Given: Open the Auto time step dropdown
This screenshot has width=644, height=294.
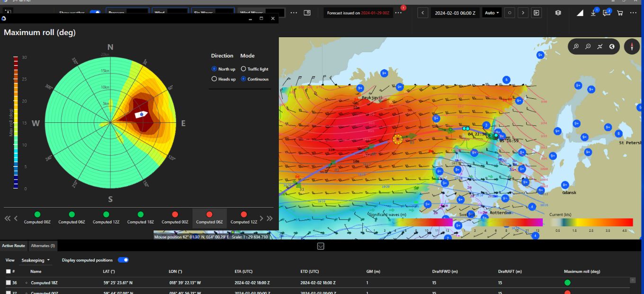Looking at the screenshot, I should click(492, 13).
